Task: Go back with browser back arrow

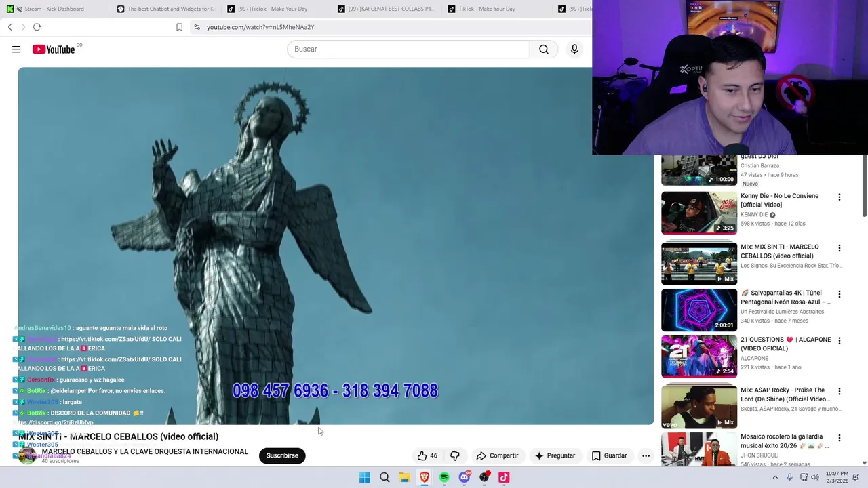Action: point(10,27)
